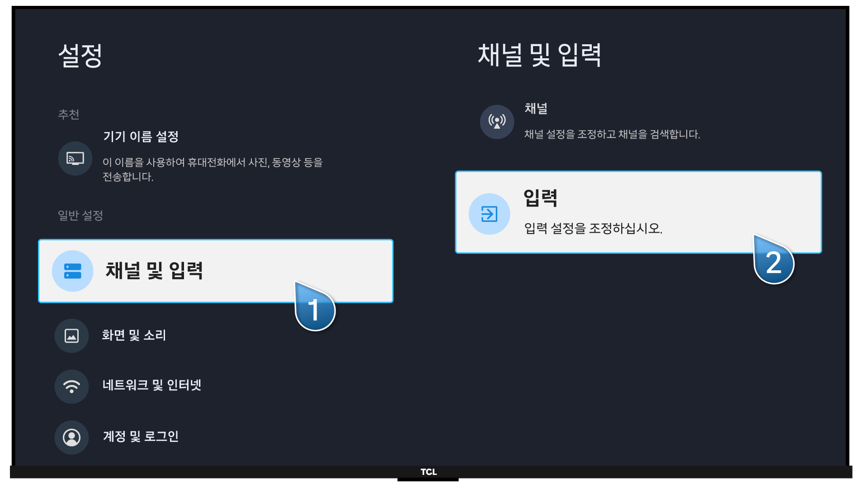Click the TCL logo on the bezel
This screenshot has height=488, width=868.
coord(429,472)
